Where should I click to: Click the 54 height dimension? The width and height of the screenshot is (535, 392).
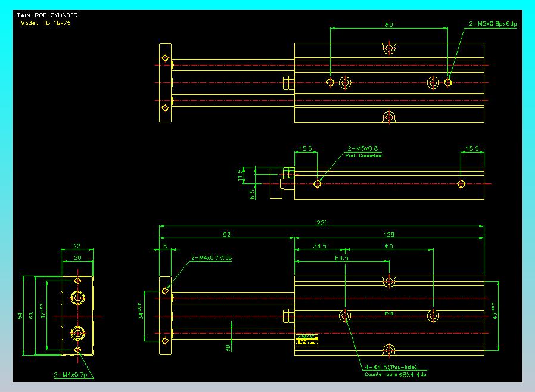pyautogui.click(x=20, y=315)
